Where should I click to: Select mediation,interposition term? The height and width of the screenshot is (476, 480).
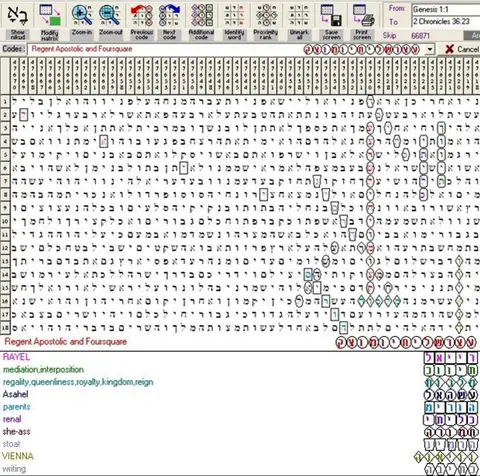[43, 370]
